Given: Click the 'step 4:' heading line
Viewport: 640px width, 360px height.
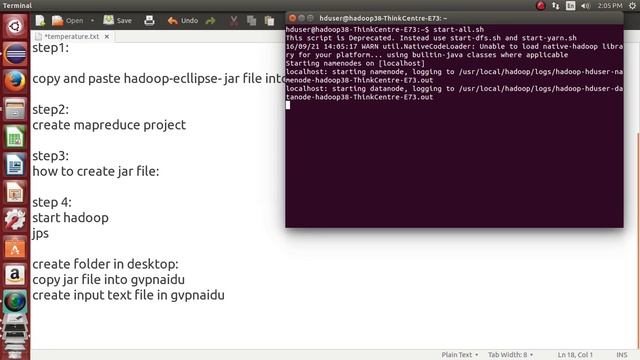Looking at the screenshot, I should pos(52,202).
